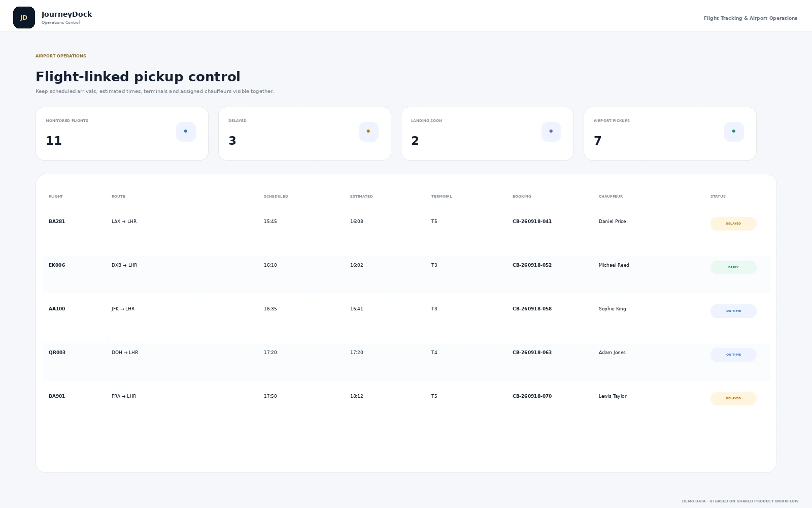Select flight EK006 in the table
Viewport: 812px width, 508px height.
click(x=57, y=265)
